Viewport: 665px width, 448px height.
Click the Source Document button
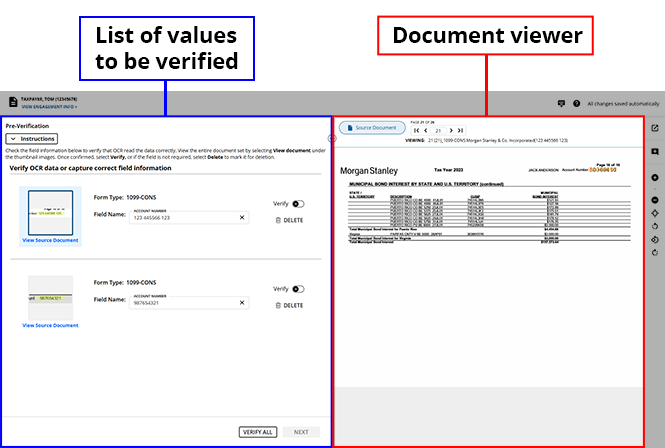[372, 128]
